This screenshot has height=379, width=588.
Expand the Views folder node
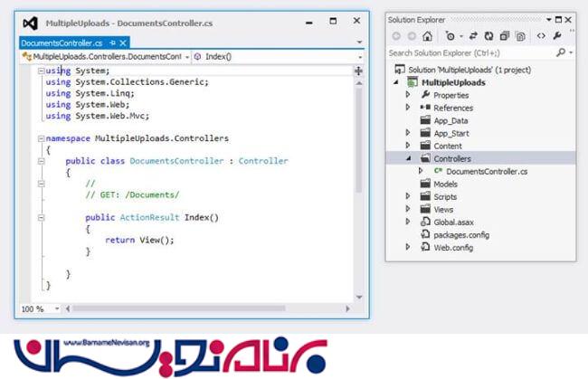click(x=408, y=209)
